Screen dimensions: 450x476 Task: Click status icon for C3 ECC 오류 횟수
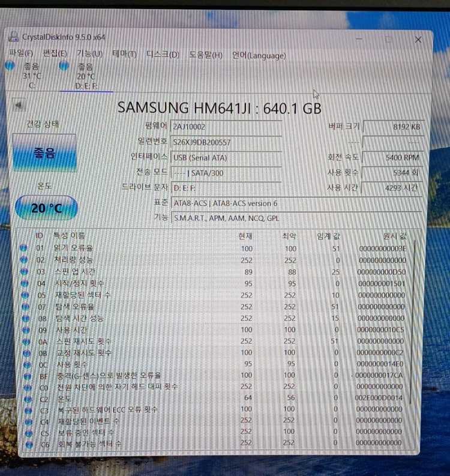[28, 411]
